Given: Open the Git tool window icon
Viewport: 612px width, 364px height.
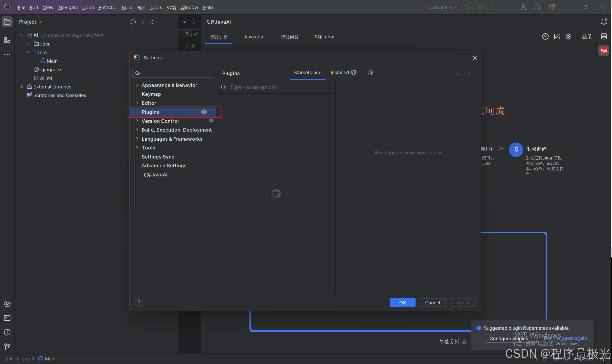Looking at the screenshot, I should point(7,346).
